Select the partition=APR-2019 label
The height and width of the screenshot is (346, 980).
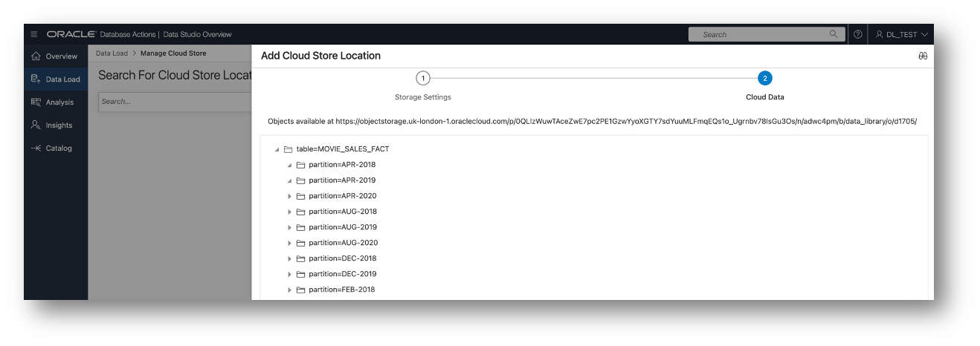coord(342,180)
